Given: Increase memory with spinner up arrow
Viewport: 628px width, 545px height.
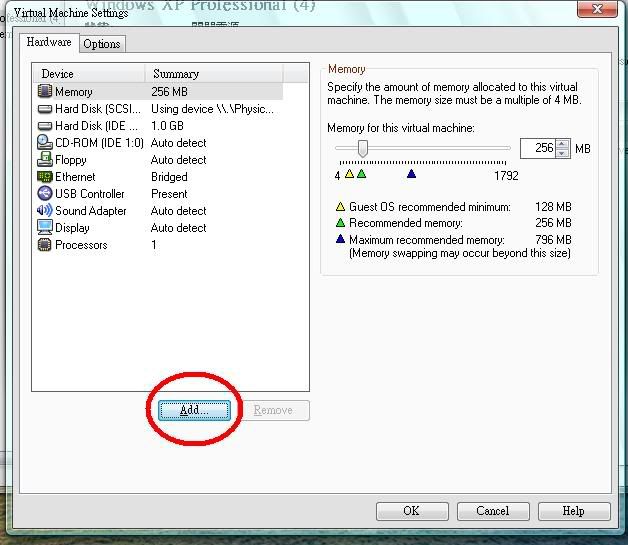Looking at the screenshot, I should click(562, 144).
